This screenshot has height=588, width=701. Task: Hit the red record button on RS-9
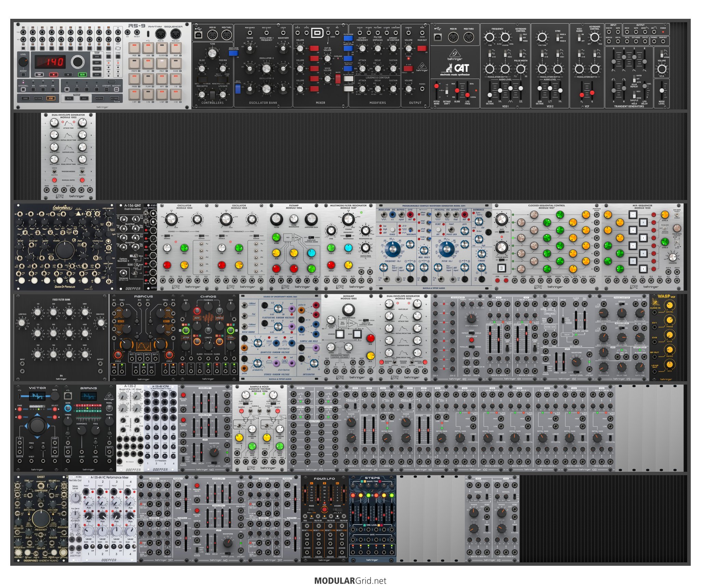(x=53, y=74)
